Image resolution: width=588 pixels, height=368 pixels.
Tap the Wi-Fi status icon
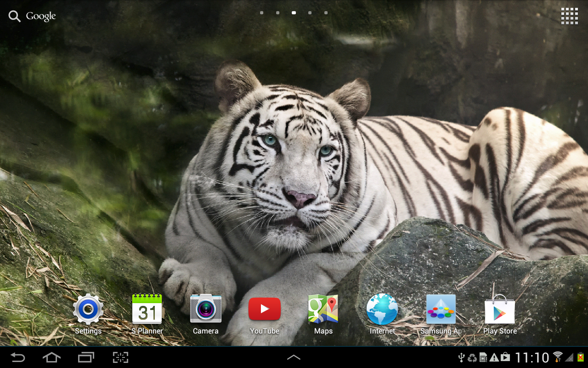click(x=557, y=356)
